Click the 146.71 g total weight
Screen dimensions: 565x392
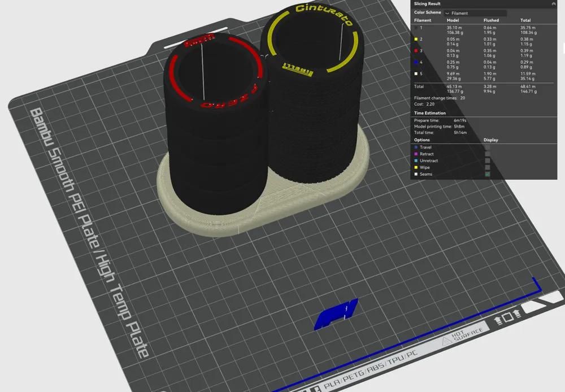[x=528, y=92]
